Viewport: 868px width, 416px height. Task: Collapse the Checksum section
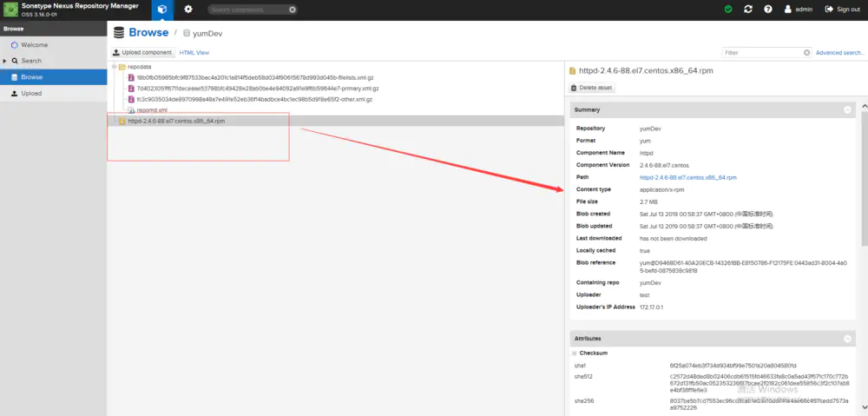[x=575, y=353]
